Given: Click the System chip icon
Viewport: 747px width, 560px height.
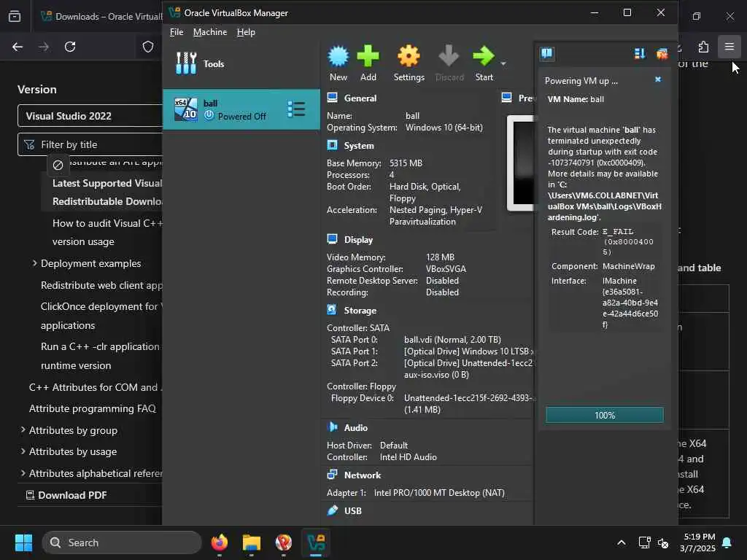Looking at the screenshot, I should point(332,145).
